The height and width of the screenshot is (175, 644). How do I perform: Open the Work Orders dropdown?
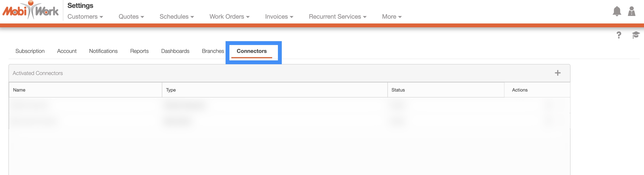point(229,17)
